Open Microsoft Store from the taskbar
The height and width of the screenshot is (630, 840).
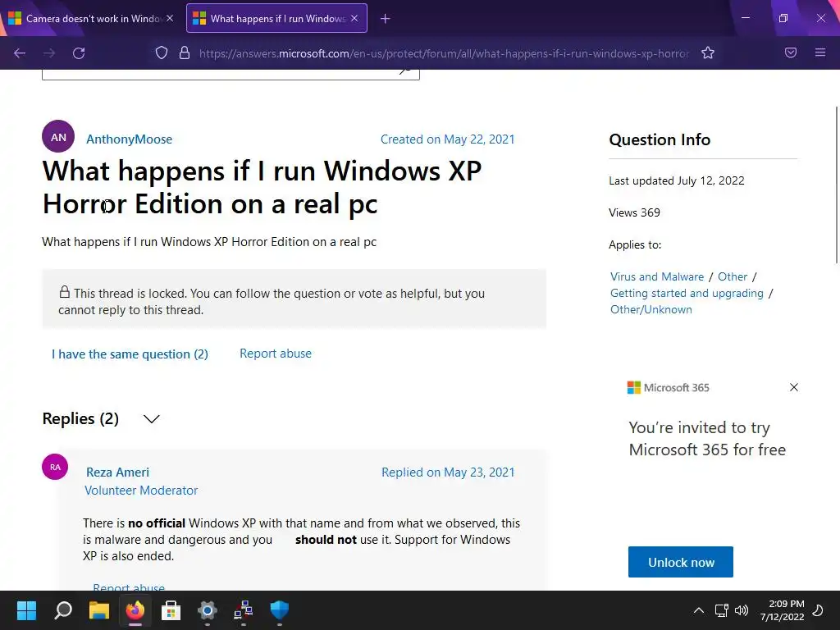(x=171, y=610)
